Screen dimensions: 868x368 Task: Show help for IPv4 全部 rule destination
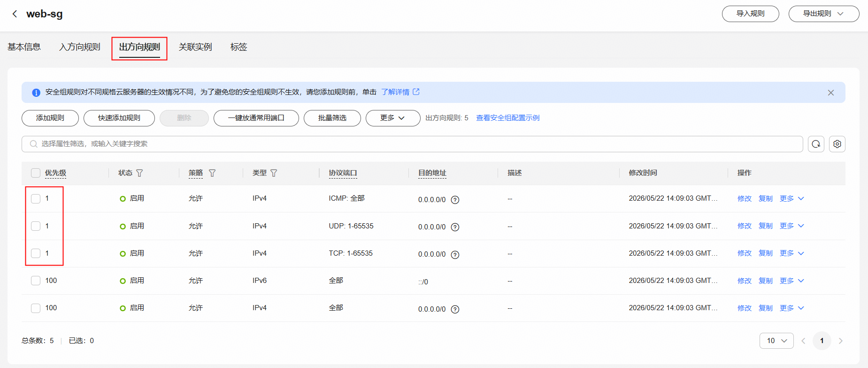455,309
